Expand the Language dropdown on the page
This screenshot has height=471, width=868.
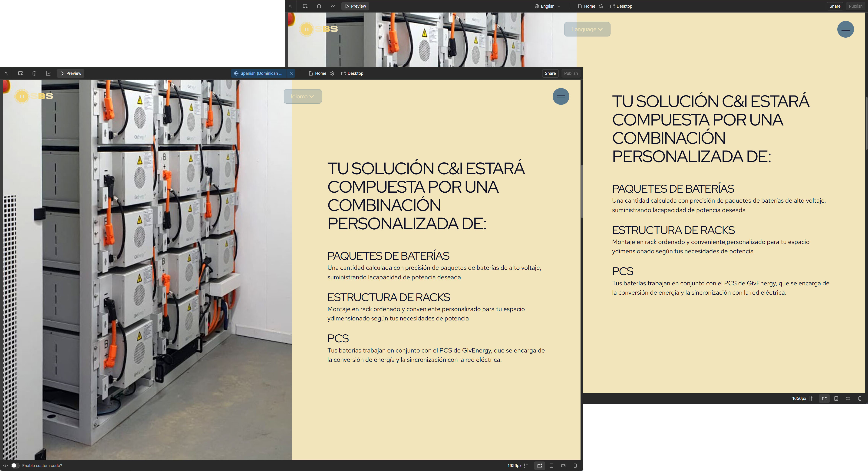[587, 29]
